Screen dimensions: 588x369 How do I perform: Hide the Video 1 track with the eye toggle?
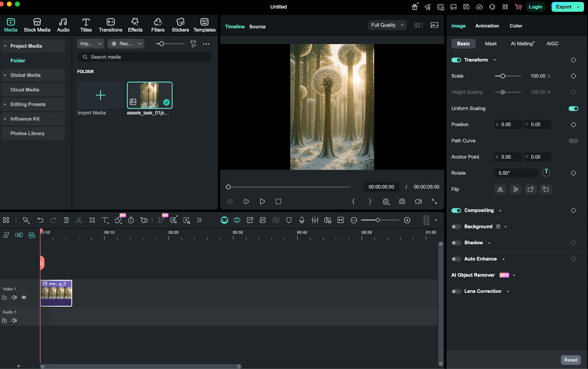[x=24, y=297]
